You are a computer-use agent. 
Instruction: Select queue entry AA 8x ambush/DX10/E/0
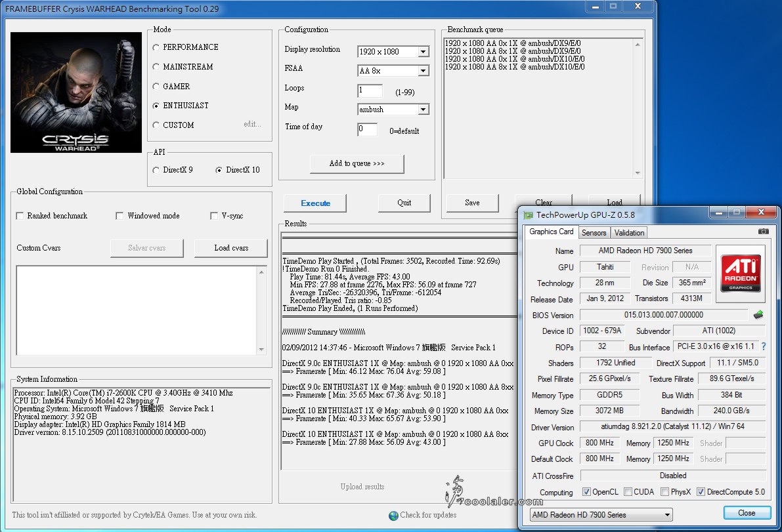(x=515, y=67)
